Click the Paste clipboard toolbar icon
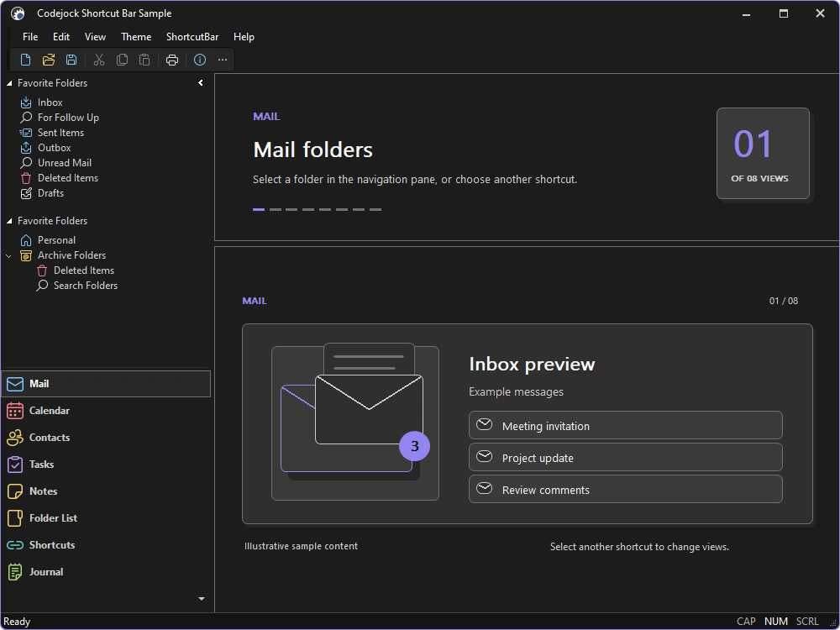 click(144, 60)
